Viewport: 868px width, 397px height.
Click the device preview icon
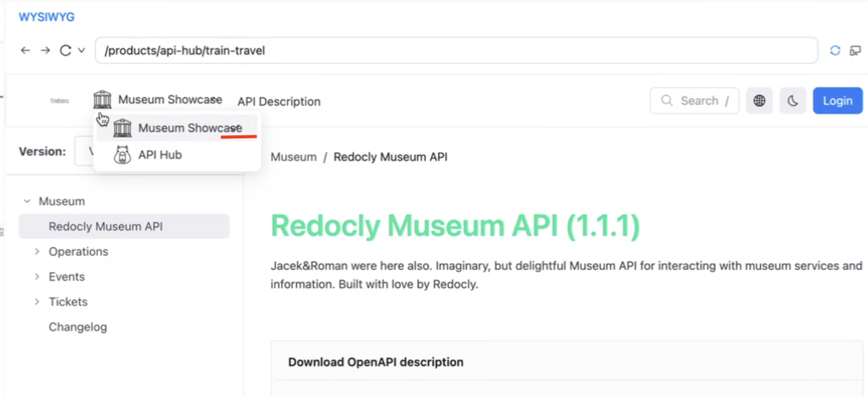point(855,51)
